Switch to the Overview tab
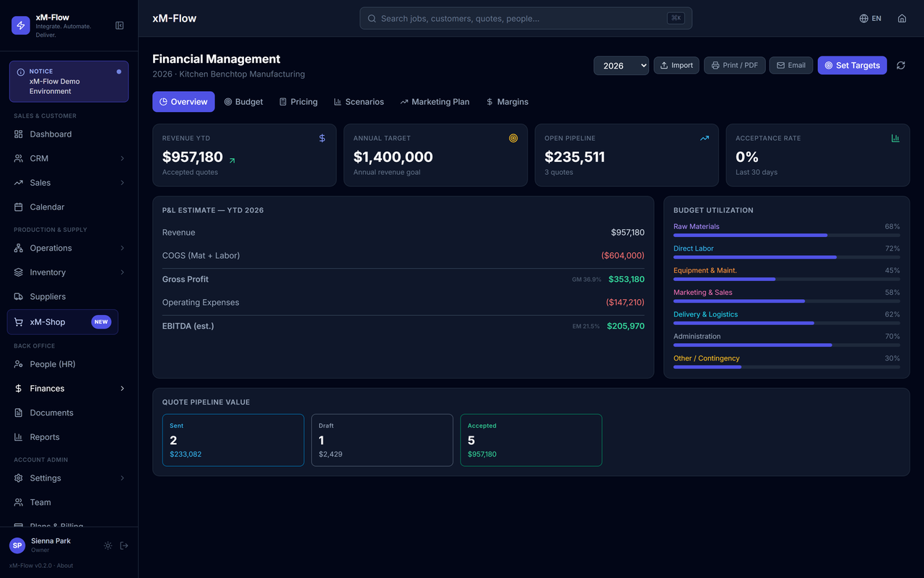 (183, 102)
